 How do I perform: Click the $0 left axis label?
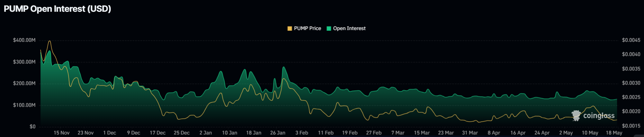click(x=33, y=127)
